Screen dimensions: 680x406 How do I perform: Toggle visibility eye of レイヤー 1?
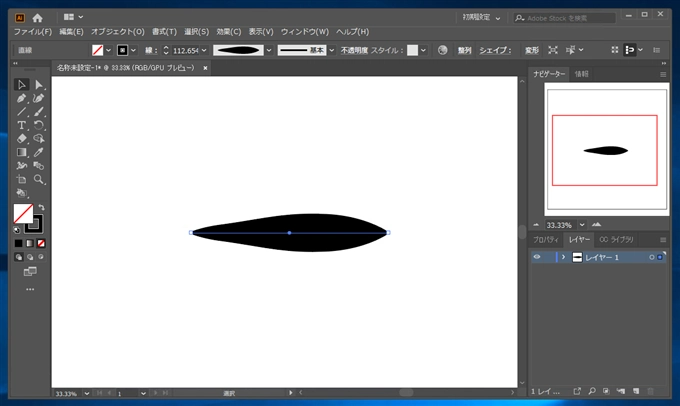click(x=537, y=257)
